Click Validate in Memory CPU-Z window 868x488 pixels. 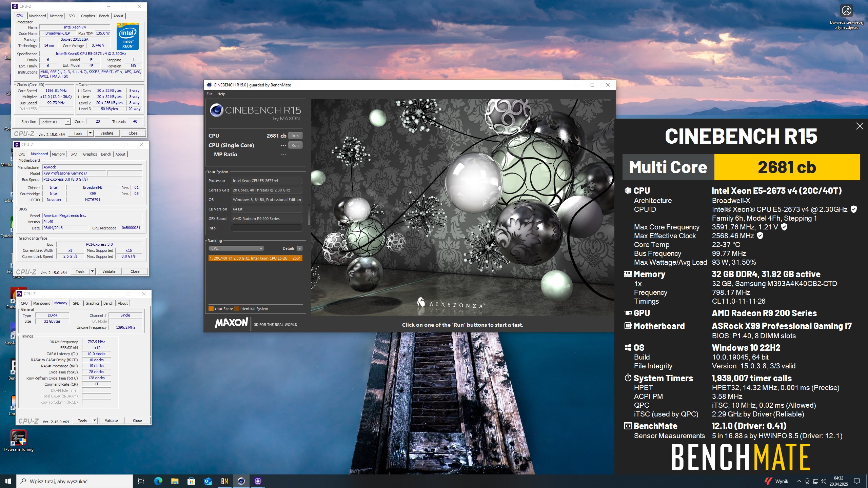pyautogui.click(x=111, y=421)
